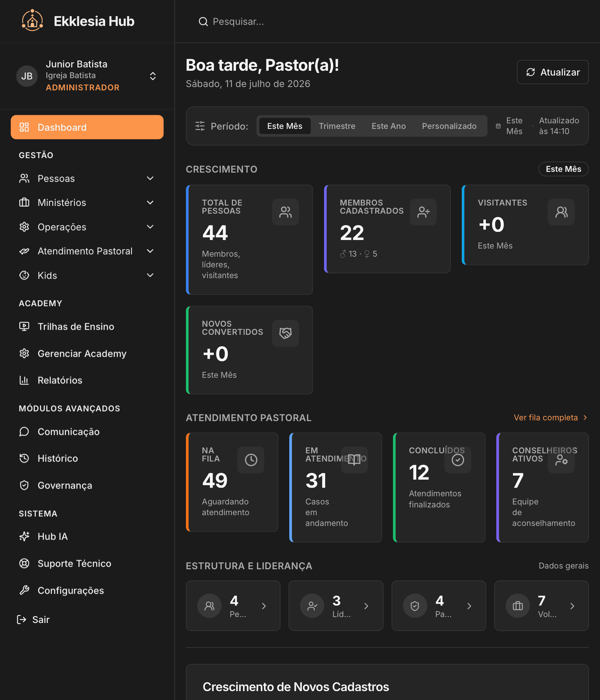Viewport: 600px width, 700px height.
Task: Select the Personalizado period tab
Action: pos(449,126)
